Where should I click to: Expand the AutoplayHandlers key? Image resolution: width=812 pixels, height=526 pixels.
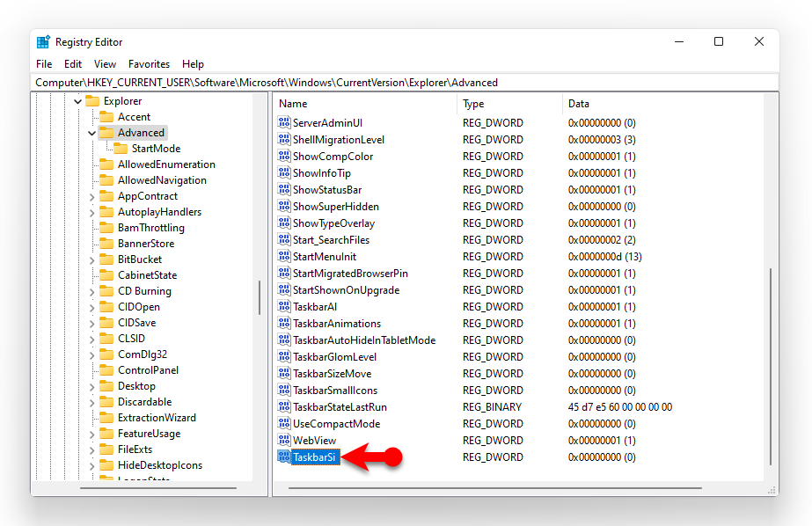pos(91,212)
